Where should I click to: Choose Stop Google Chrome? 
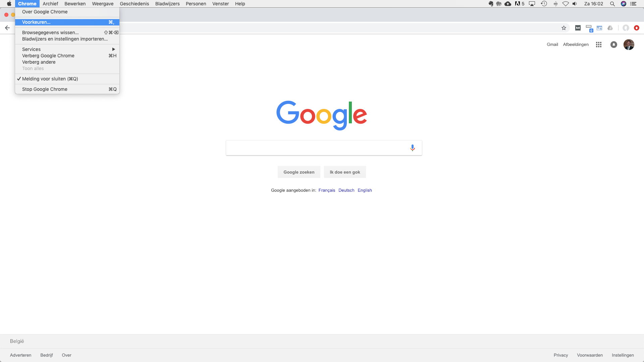(67, 89)
